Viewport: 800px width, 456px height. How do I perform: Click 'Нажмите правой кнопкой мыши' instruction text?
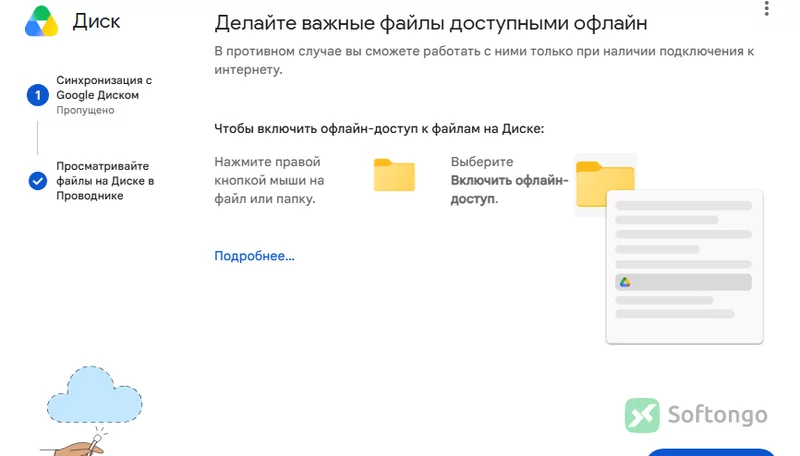coord(269,180)
